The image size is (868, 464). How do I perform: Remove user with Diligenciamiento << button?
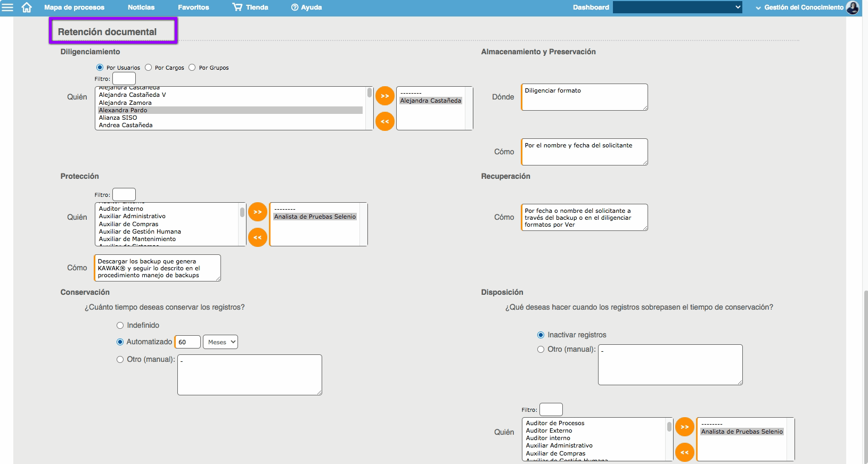pyautogui.click(x=385, y=121)
